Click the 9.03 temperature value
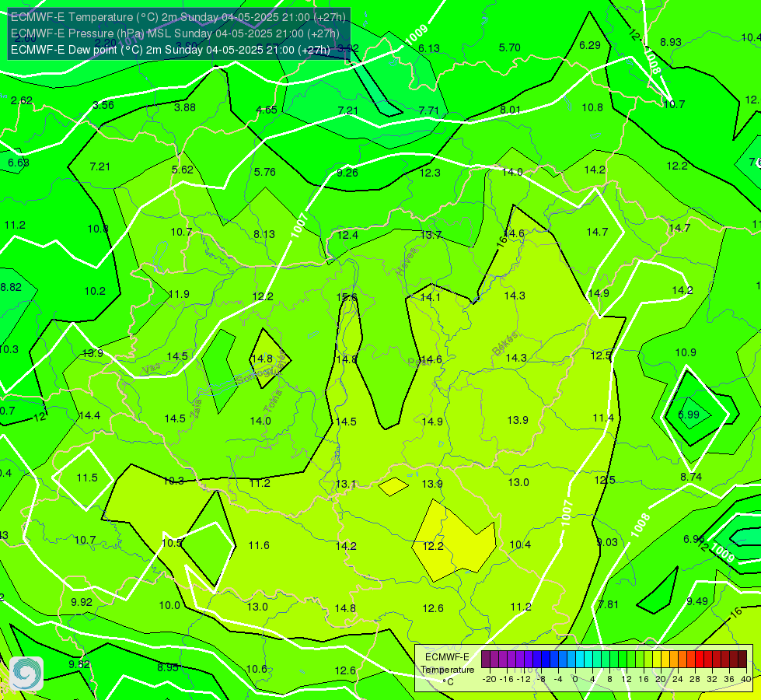 [607, 542]
